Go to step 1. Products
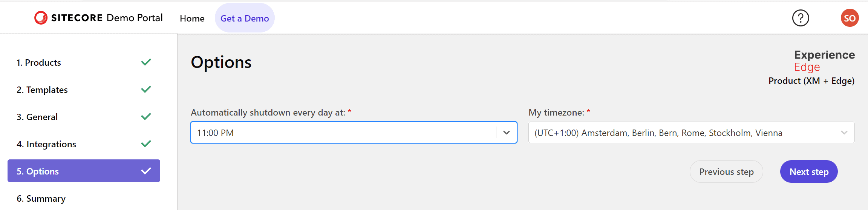Screen dimensions: 868x210 pos(39,63)
